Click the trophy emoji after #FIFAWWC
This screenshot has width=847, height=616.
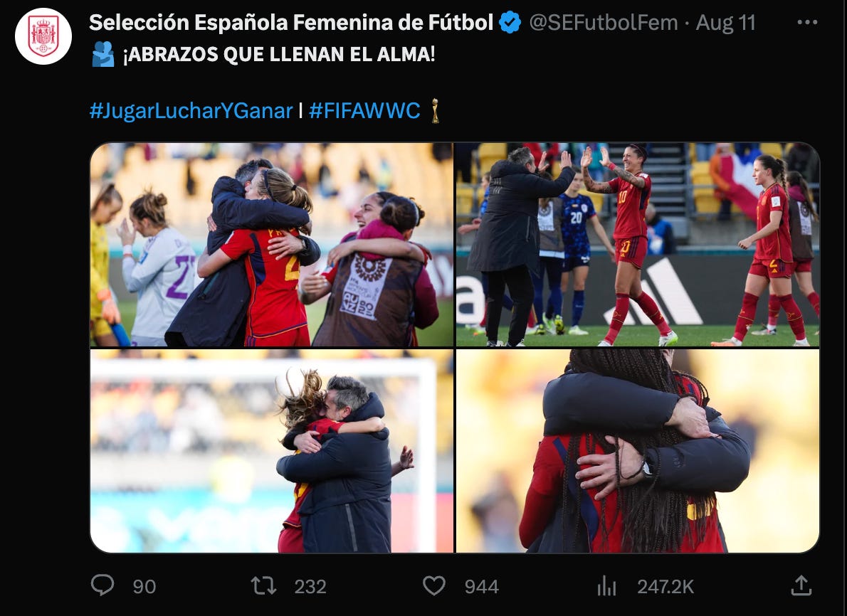(435, 110)
